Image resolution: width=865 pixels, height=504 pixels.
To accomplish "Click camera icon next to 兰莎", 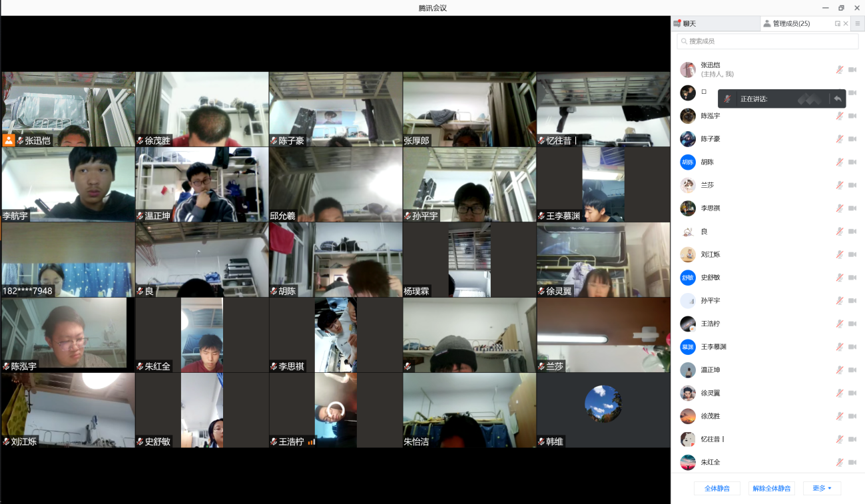I will [852, 185].
